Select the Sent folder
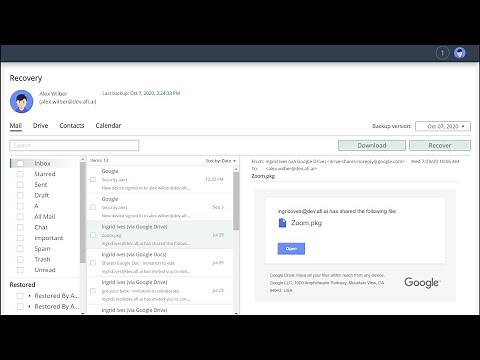 point(41,185)
